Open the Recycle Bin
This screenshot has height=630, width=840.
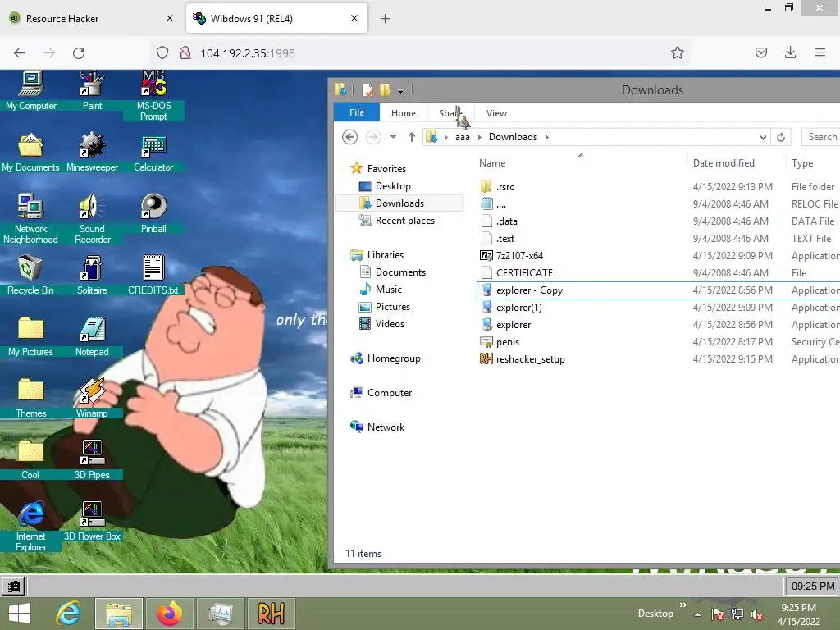(x=30, y=275)
